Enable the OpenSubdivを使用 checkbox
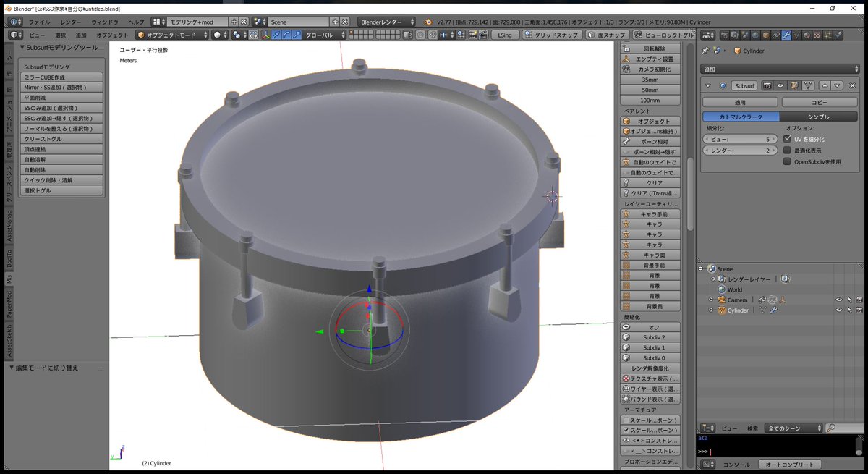Viewport: 868px width, 474px height. click(x=787, y=162)
